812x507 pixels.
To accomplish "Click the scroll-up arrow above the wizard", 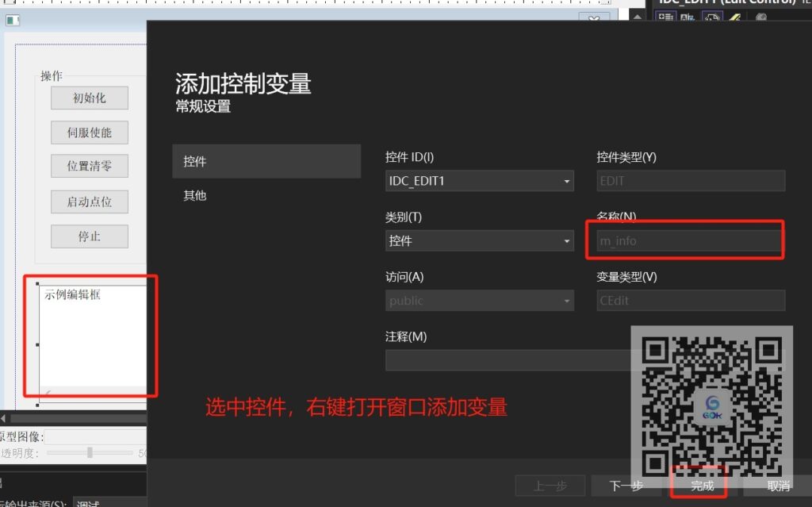I will 638,17.
